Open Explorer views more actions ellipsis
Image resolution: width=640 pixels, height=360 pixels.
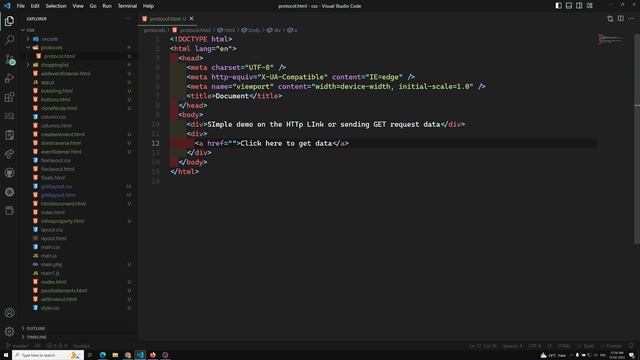click(128, 19)
